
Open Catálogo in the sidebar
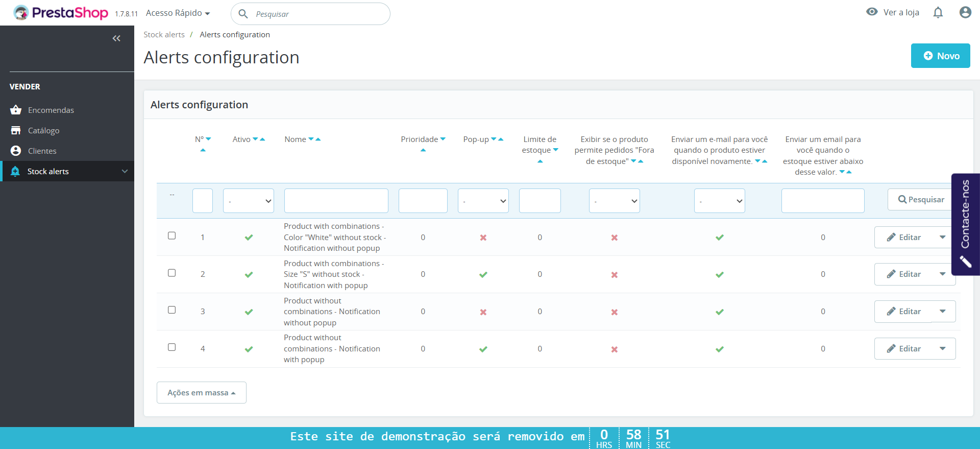pos(44,131)
